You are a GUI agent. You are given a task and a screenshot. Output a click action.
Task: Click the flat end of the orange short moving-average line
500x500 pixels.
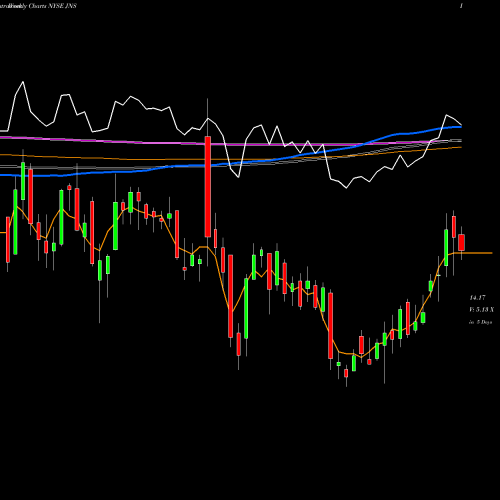pyautogui.click(x=473, y=253)
